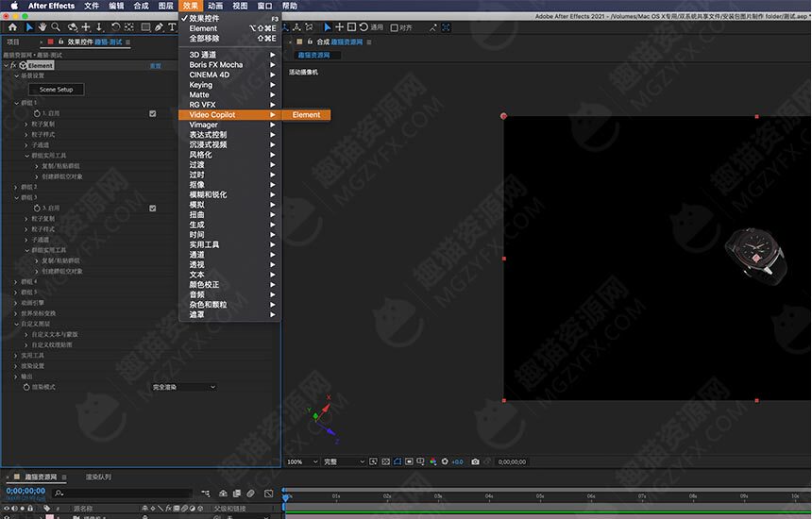Select the Rectangle shape tool
The image size is (812, 519).
coord(146,27)
